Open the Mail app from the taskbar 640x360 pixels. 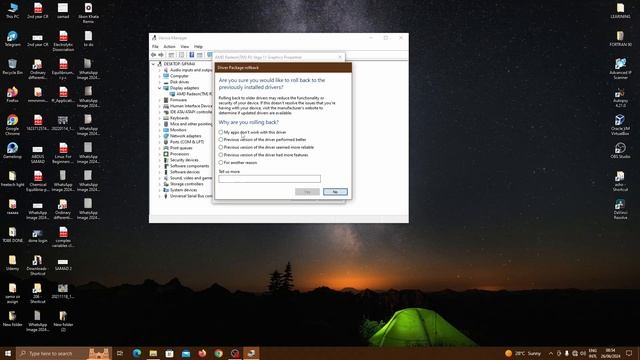pyautogui.click(x=186, y=353)
